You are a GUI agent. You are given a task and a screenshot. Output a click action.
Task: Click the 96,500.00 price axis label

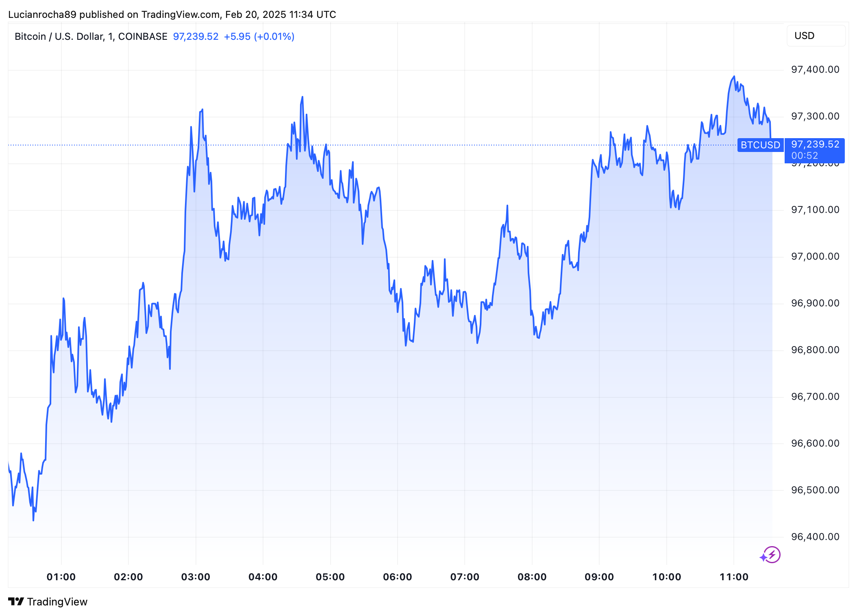815,490
